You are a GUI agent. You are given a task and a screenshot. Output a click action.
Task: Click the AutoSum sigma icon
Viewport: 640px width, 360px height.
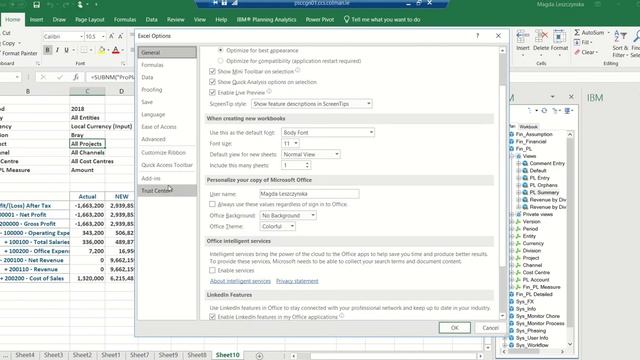(x=577, y=32)
